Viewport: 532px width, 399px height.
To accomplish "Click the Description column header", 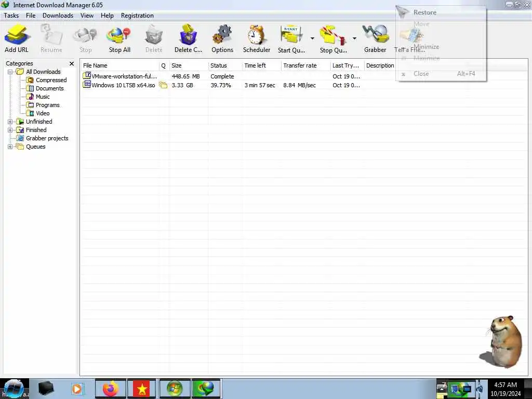I will click(380, 65).
